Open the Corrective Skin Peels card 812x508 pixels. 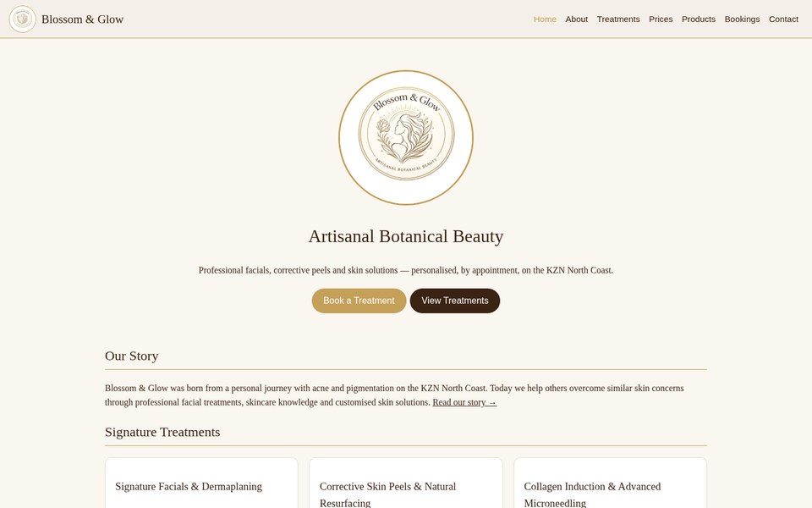pyautogui.click(x=406, y=483)
